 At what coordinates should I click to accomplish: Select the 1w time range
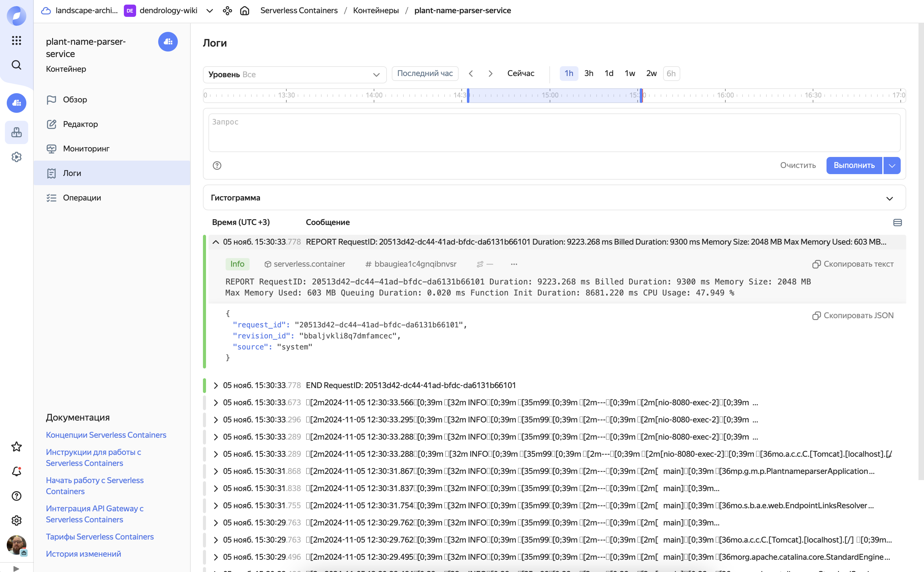pyautogui.click(x=629, y=73)
